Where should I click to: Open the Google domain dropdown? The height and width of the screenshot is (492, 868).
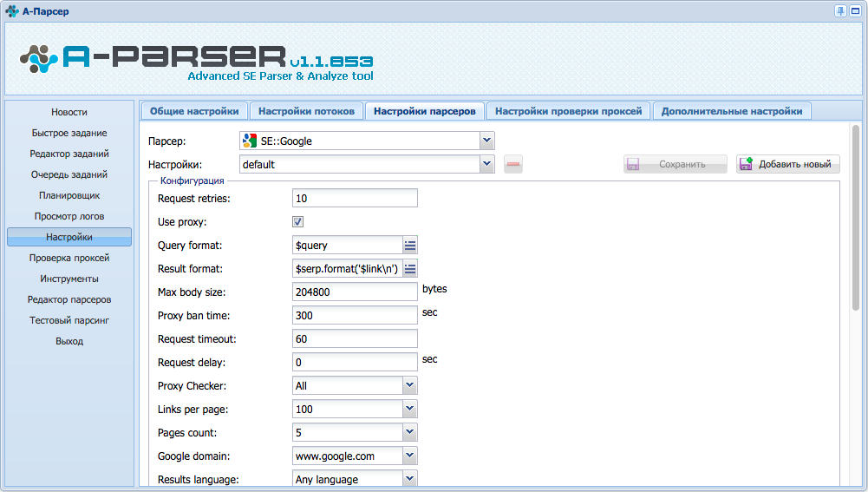click(x=409, y=456)
